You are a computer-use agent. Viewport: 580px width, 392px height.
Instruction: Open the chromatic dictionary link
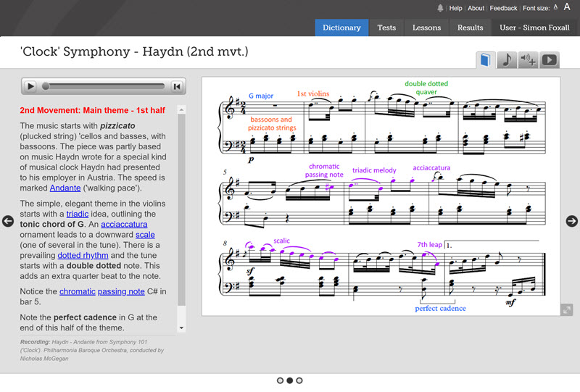78,291
